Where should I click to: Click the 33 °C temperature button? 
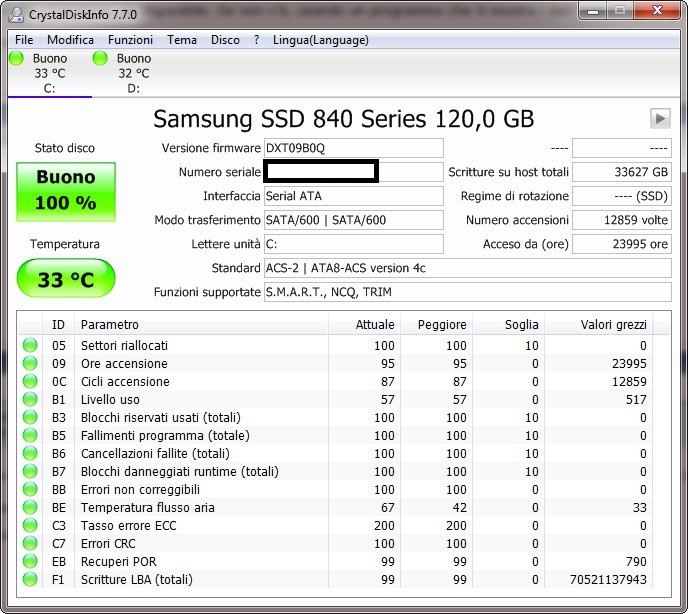[66, 279]
